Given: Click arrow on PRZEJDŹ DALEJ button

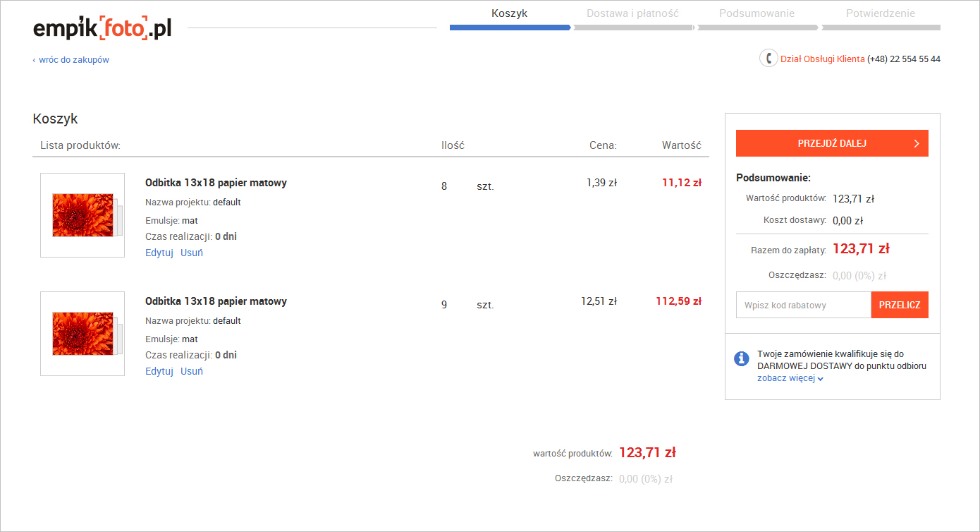Looking at the screenshot, I should point(917,143).
